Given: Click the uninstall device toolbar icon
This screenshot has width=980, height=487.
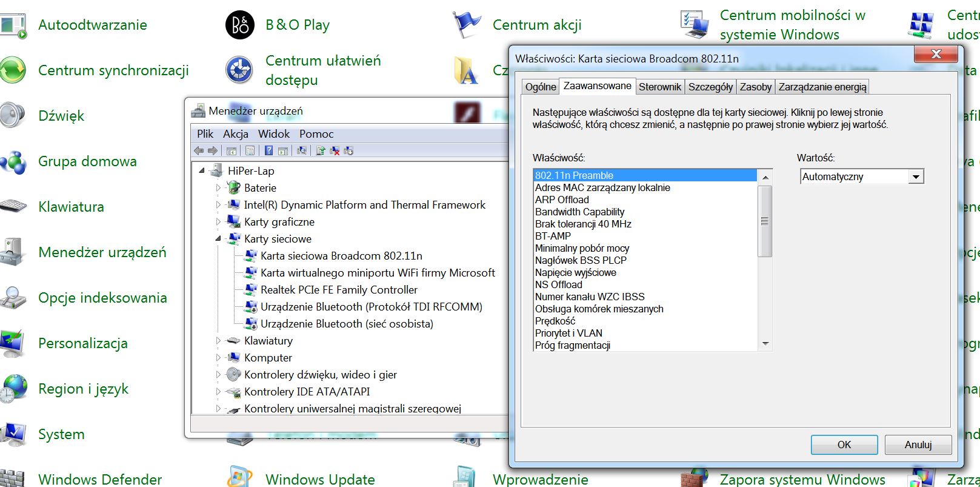Looking at the screenshot, I should [x=335, y=151].
